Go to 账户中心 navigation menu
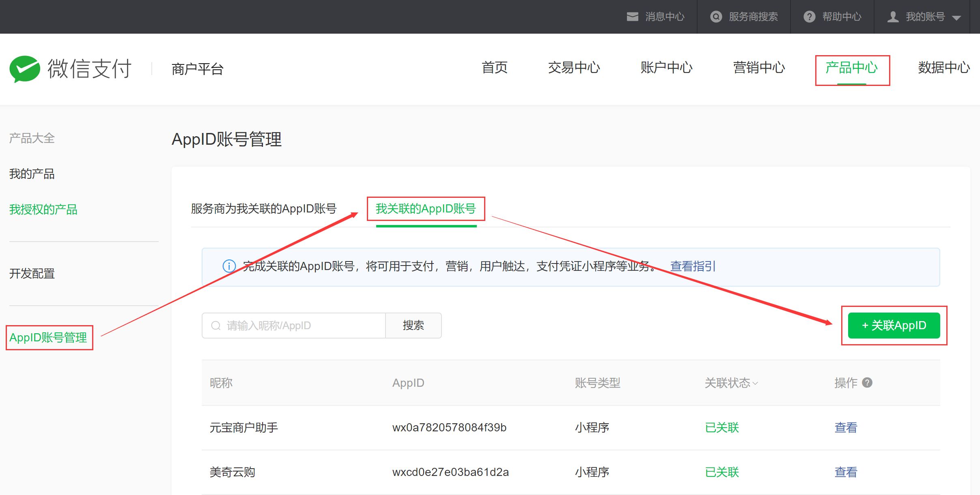The image size is (980, 495). [666, 68]
